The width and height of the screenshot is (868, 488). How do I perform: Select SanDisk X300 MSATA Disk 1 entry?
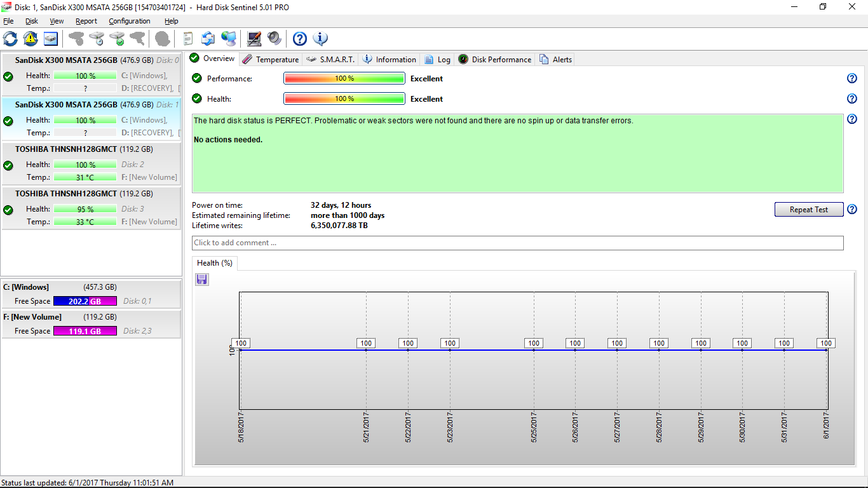[x=92, y=119]
